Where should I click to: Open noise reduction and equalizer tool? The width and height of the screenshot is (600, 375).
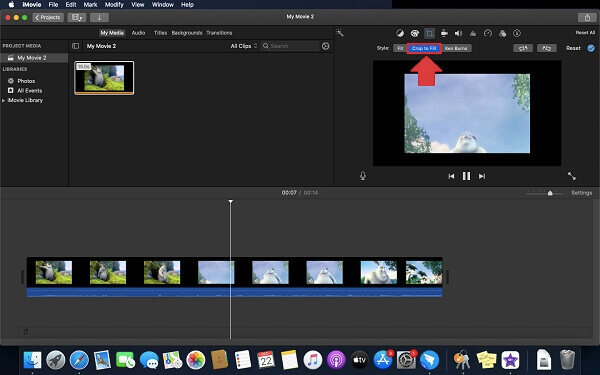pos(473,33)
